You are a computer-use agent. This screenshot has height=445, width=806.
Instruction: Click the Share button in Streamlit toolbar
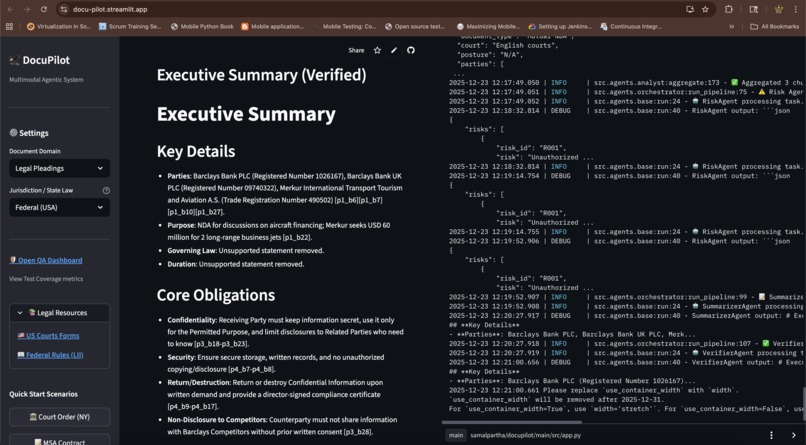tap(356, 50)
